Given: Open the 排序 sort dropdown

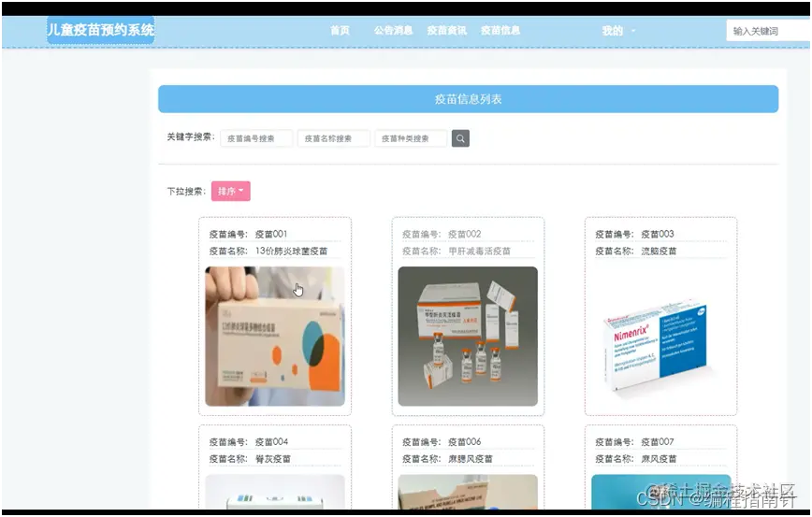Looking at the screenshot, I should (x=230, y=191).
